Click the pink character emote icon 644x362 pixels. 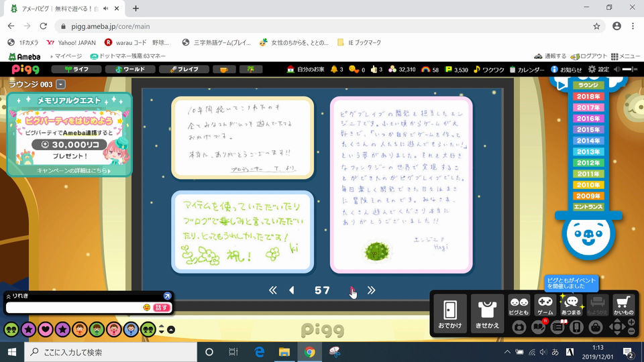click(114, 329)
